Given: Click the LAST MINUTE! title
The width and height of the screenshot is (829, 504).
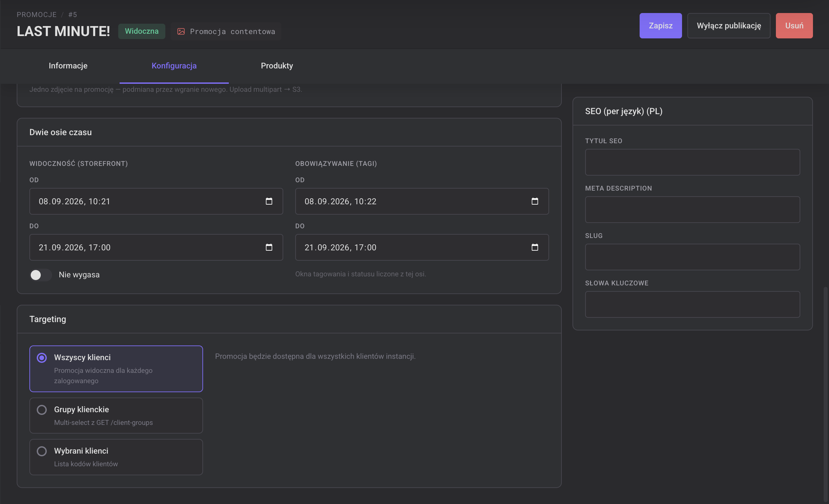Looking at the screenshot, I should [63, 31].
